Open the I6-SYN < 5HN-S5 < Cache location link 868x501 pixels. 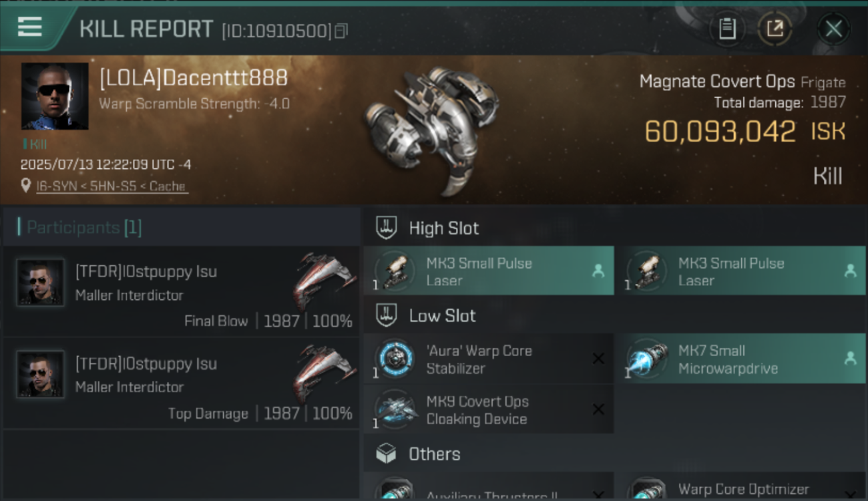tap(111, 186)
